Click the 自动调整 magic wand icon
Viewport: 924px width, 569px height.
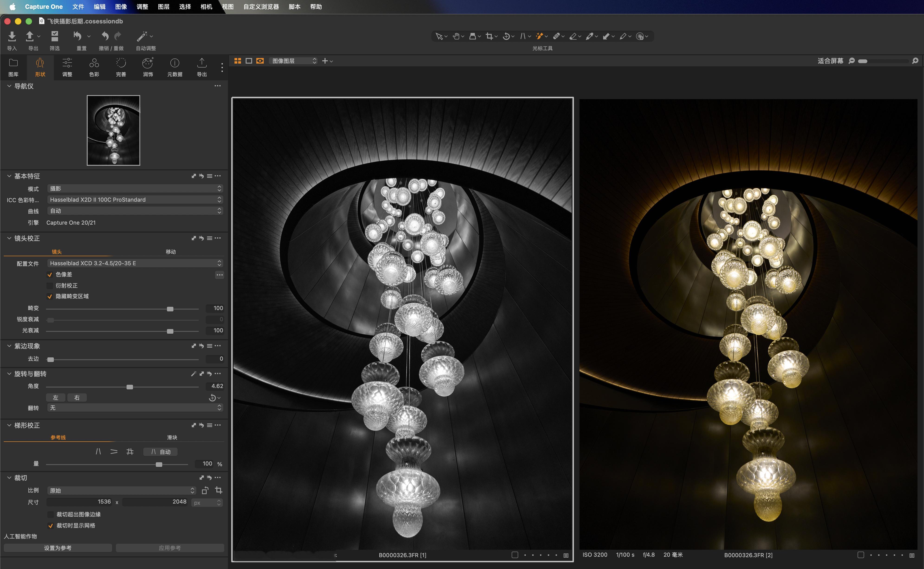click(142, 36)
